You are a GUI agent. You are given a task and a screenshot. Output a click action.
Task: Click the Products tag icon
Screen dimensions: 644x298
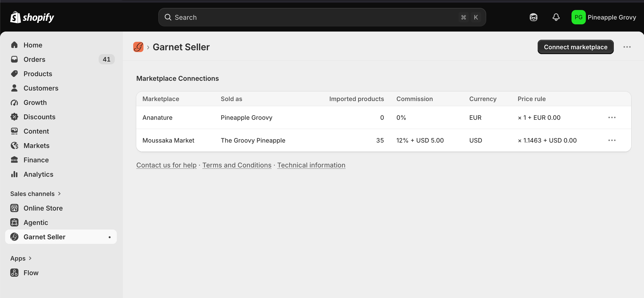point(14,74)
